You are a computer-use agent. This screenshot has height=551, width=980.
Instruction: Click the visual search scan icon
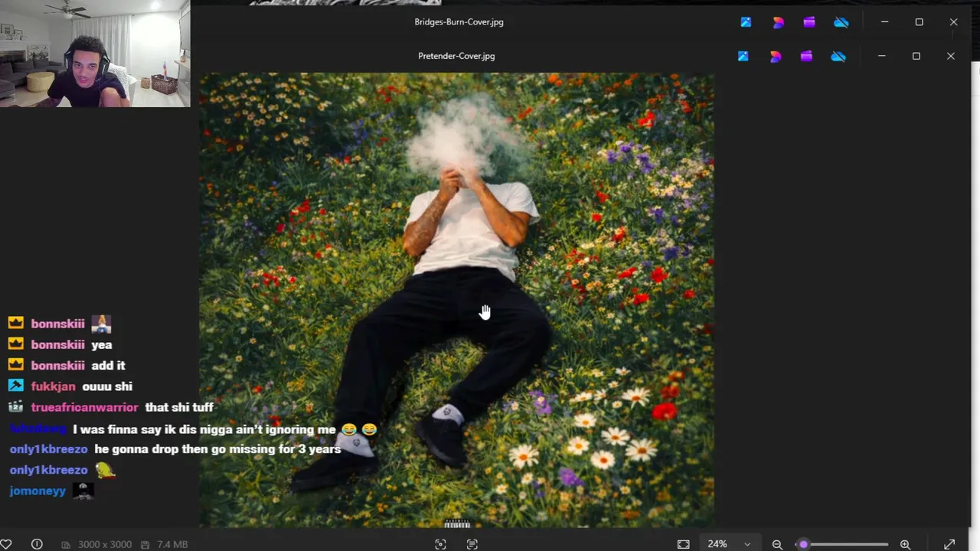(440, 544)
